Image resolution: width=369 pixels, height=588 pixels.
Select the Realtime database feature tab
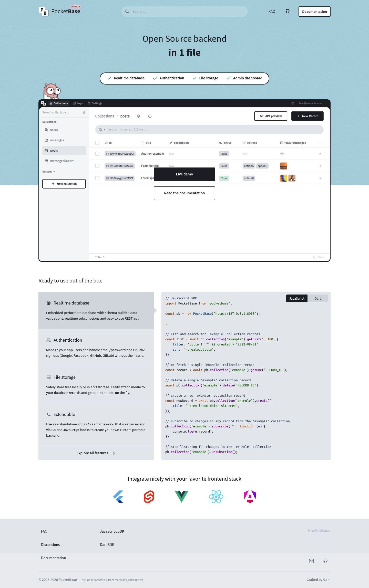pos(96,310)
